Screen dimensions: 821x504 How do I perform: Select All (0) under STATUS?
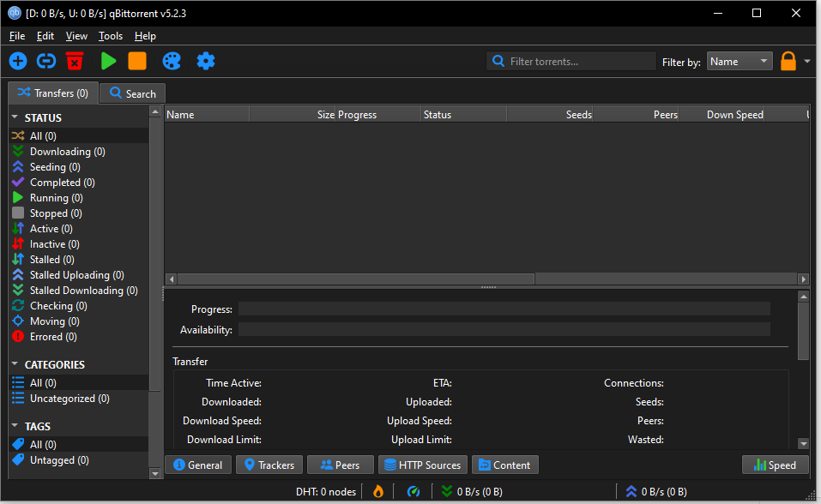coord(79,136)
